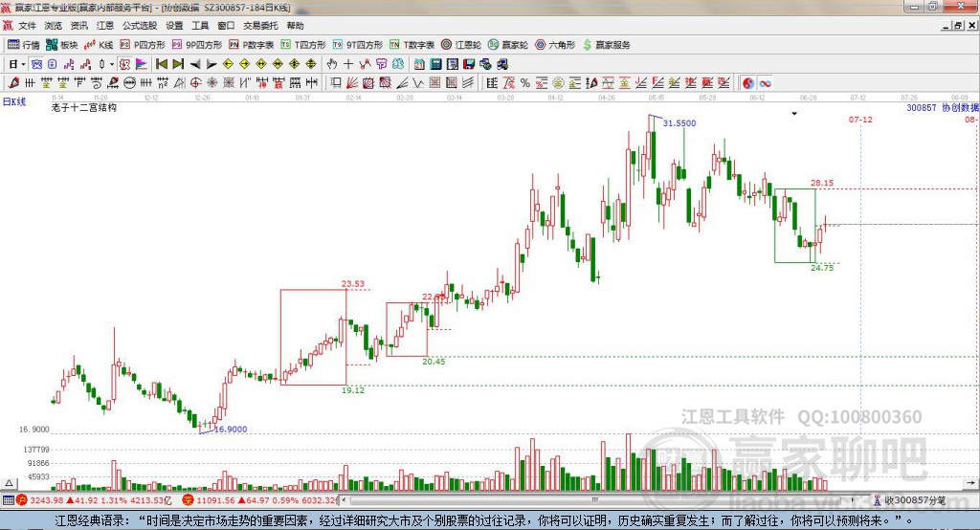Image resolution: width=980 pixels, height=530 pixels.
Task: Open the 赢家轮 wheel tool
Action: [x=508, y=44]
